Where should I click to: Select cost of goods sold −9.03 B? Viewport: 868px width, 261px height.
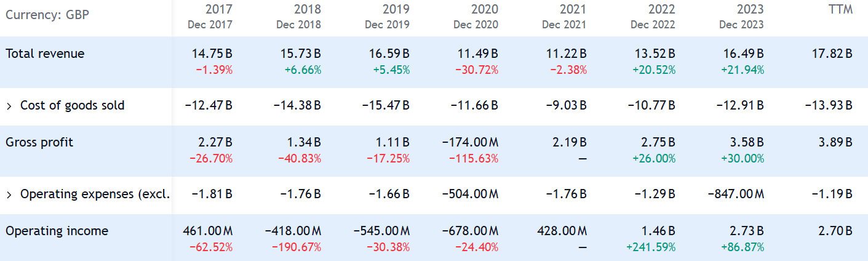[566, 105]
